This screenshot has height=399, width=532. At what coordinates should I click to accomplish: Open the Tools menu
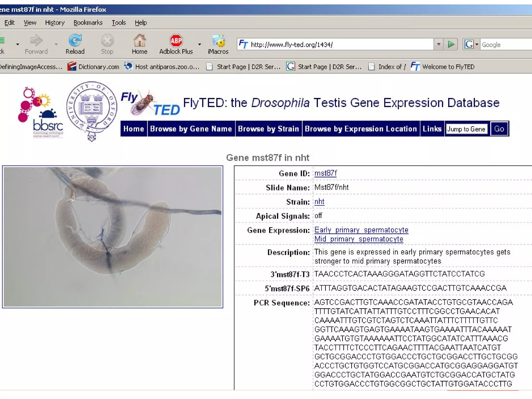(118, 23)
